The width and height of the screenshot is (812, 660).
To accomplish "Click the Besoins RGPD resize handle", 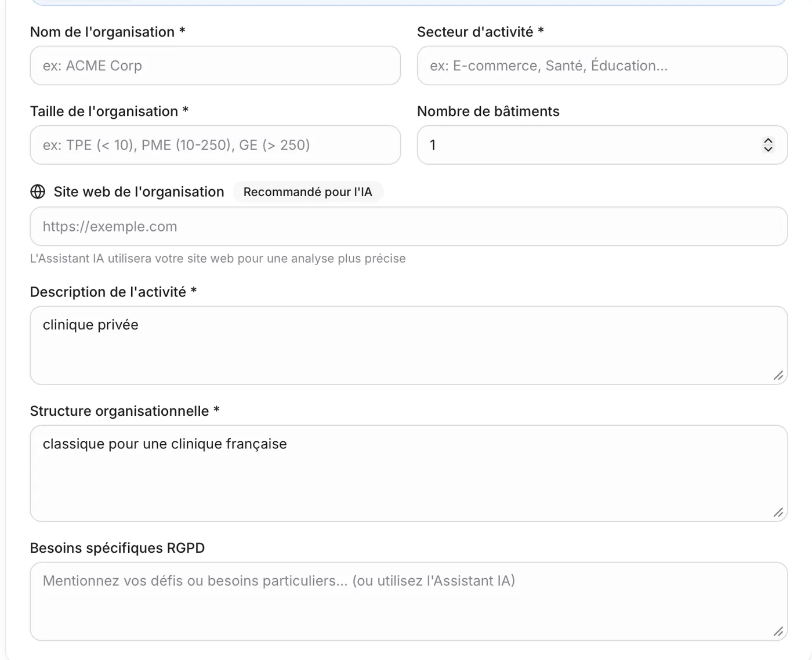I will click(778, 632).
